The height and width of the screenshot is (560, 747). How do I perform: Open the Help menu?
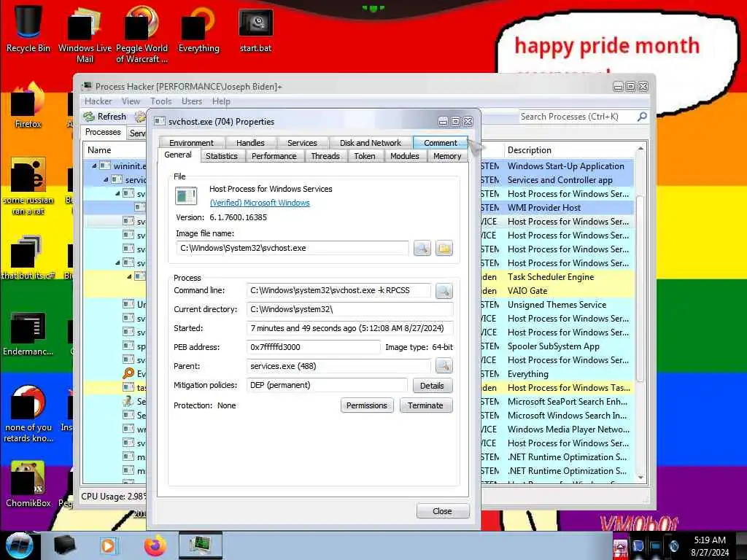click(221, 101)
